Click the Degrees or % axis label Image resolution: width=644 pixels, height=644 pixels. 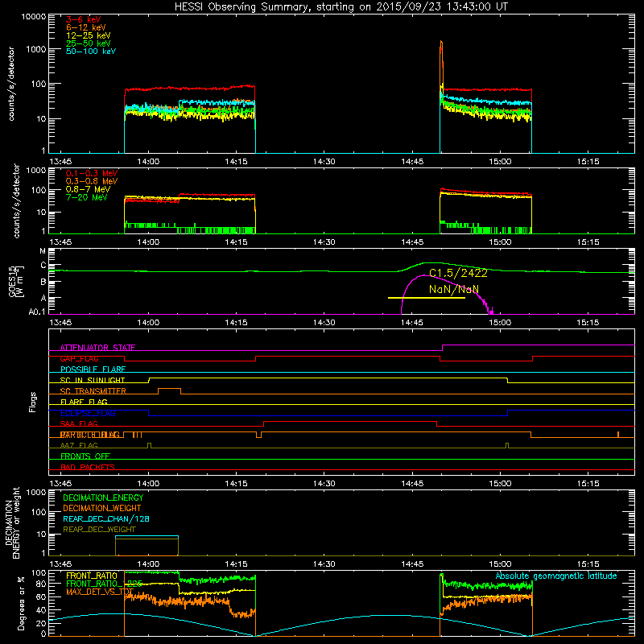click(x=21, y=603)
